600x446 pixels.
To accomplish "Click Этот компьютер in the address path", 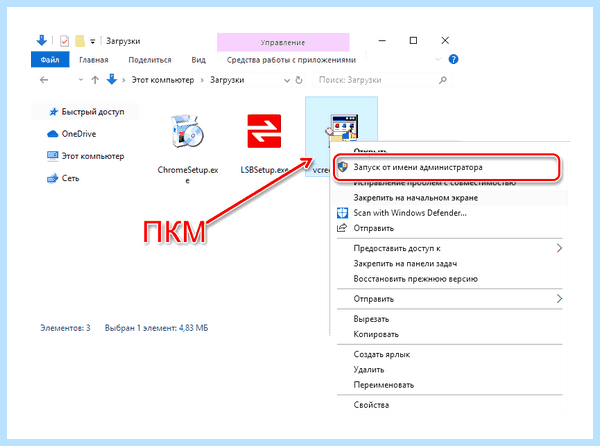I will pos(163,80).
